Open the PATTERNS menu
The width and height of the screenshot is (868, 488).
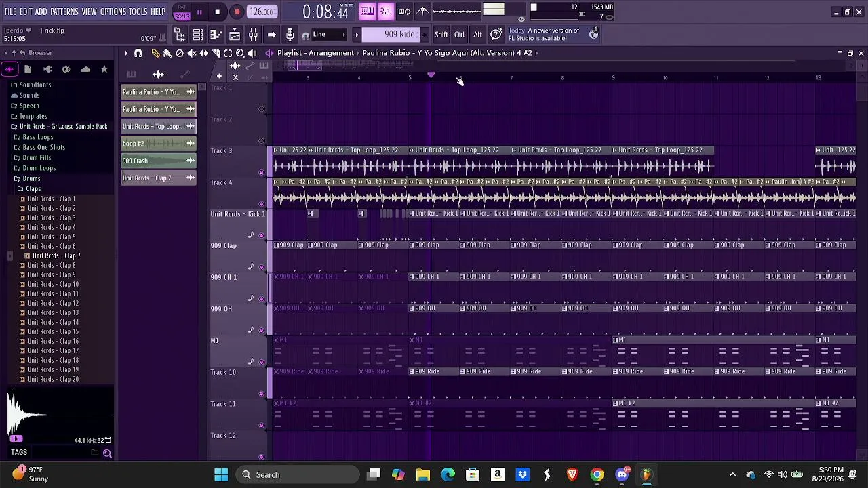click(64, 12)
